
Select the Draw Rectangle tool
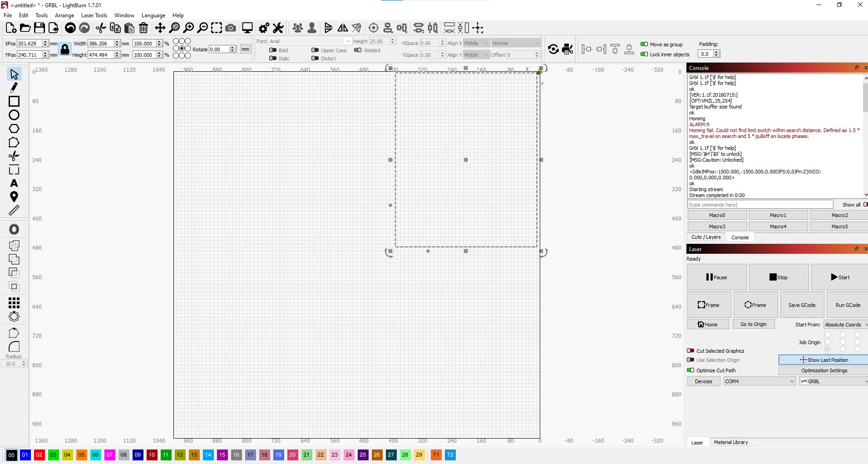(14, 101)
